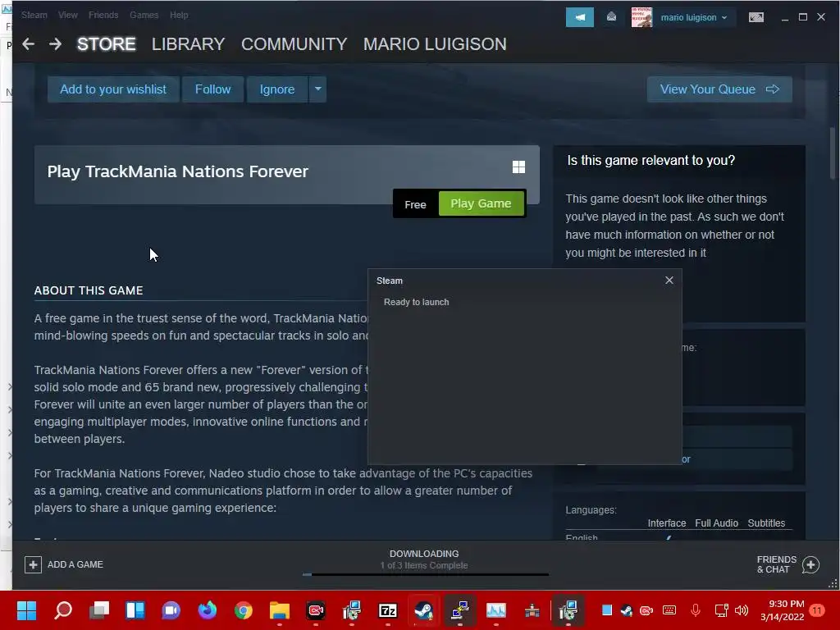Switch to the LIBRARY tab
The width and height of the screenshot is (840, 630).
[188, 44]
